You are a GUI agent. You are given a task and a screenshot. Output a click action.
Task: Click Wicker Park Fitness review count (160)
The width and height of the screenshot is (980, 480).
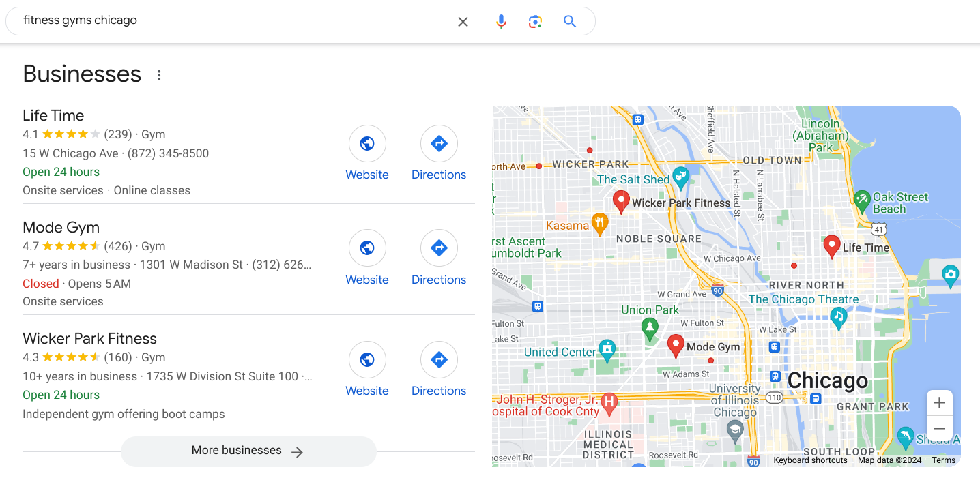click(118, 357)
